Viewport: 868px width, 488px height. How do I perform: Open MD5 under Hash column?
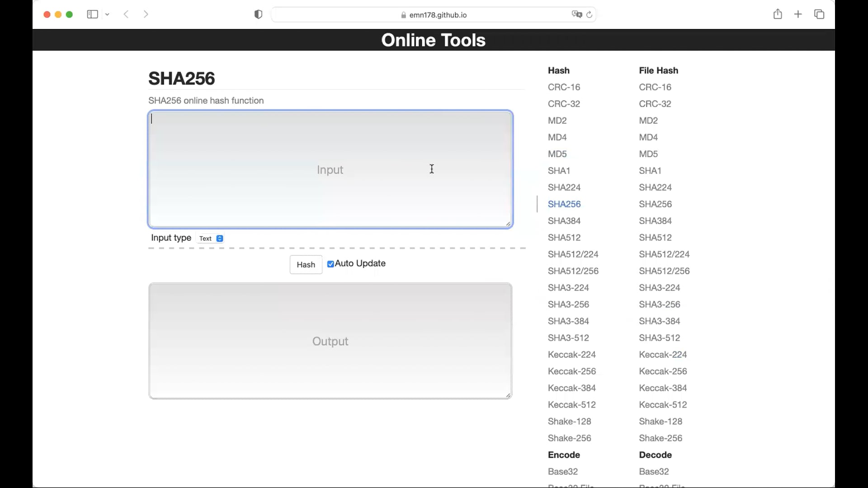557,154
